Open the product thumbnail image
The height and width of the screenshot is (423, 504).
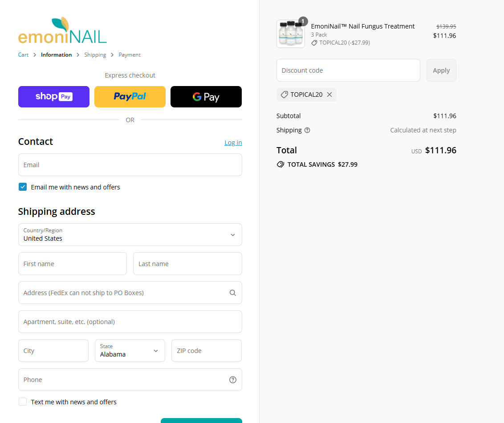pyautogui.click(x=291, y=34)
